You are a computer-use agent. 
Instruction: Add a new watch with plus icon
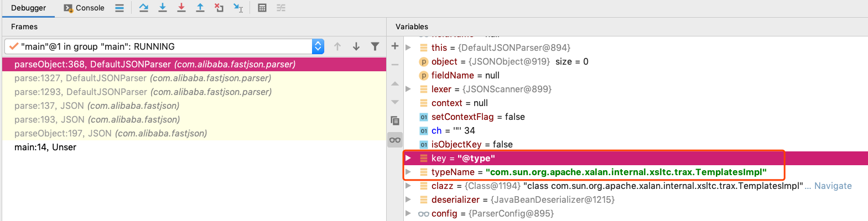(395, 46)
